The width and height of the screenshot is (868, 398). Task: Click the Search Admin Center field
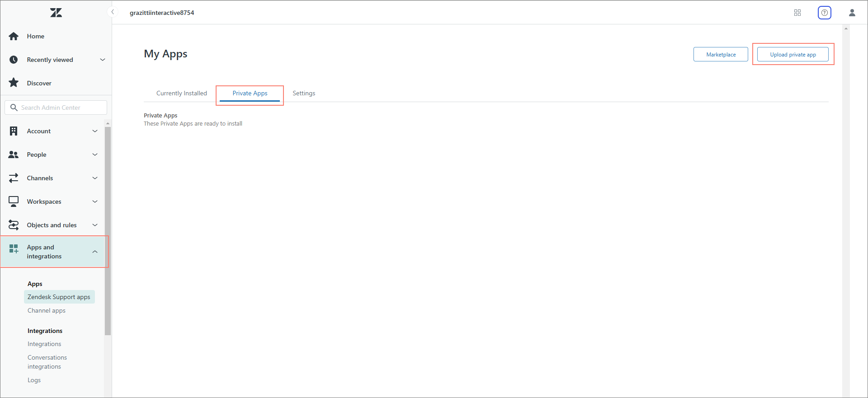pos(56,108)
